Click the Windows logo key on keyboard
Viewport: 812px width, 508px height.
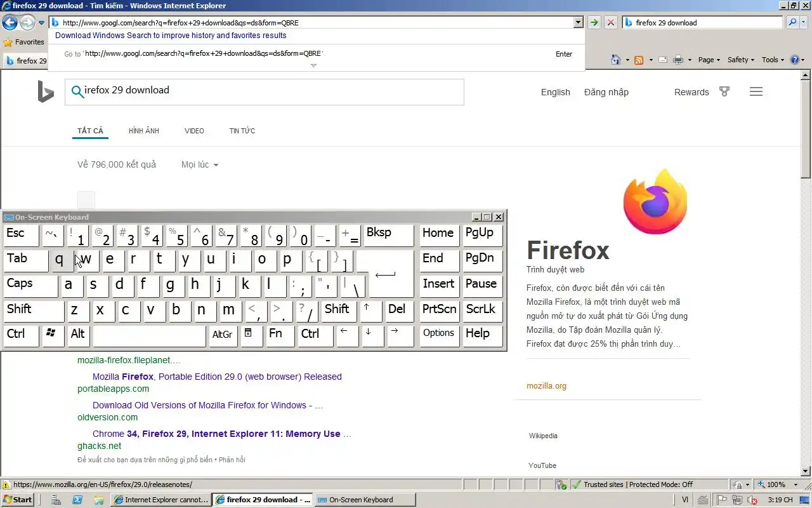pyautogui.click(x=53, y=336)
